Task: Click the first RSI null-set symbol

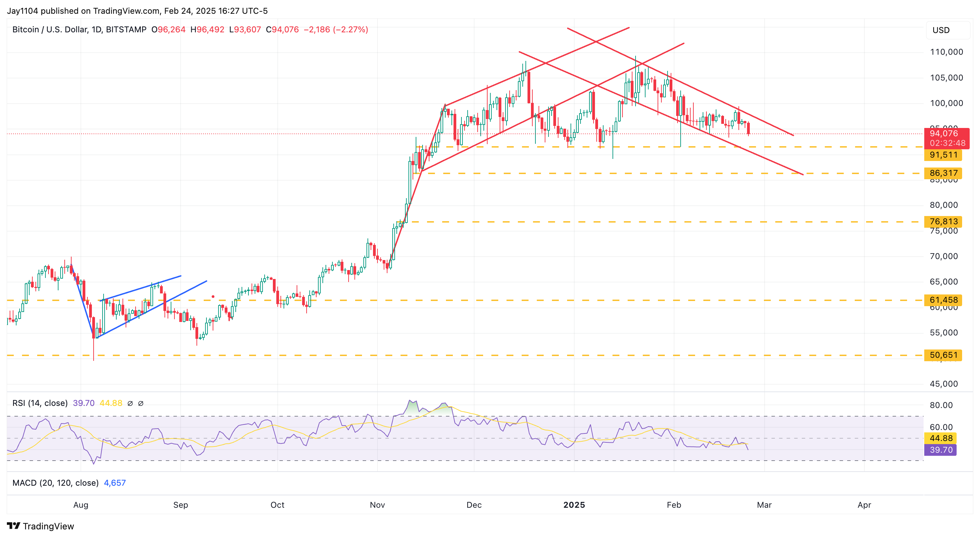Action: point(130,403)
